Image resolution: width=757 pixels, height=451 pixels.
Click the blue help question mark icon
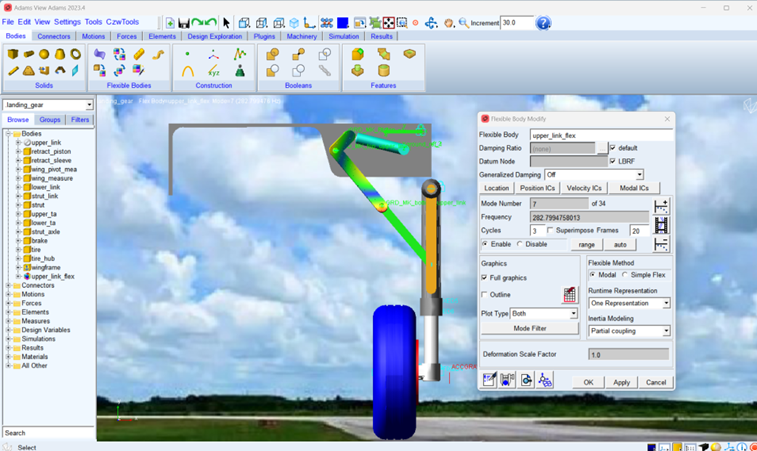(x=543, y=22)
